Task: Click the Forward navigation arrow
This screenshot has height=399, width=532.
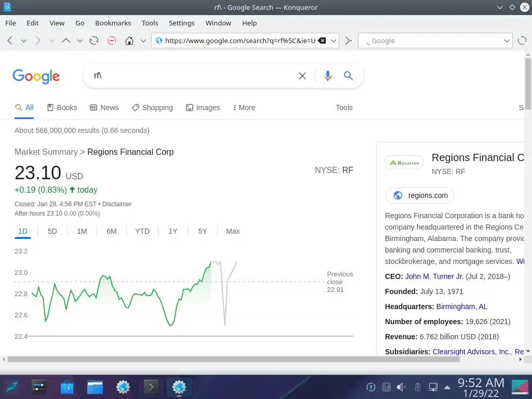Action: pos(37,41)
